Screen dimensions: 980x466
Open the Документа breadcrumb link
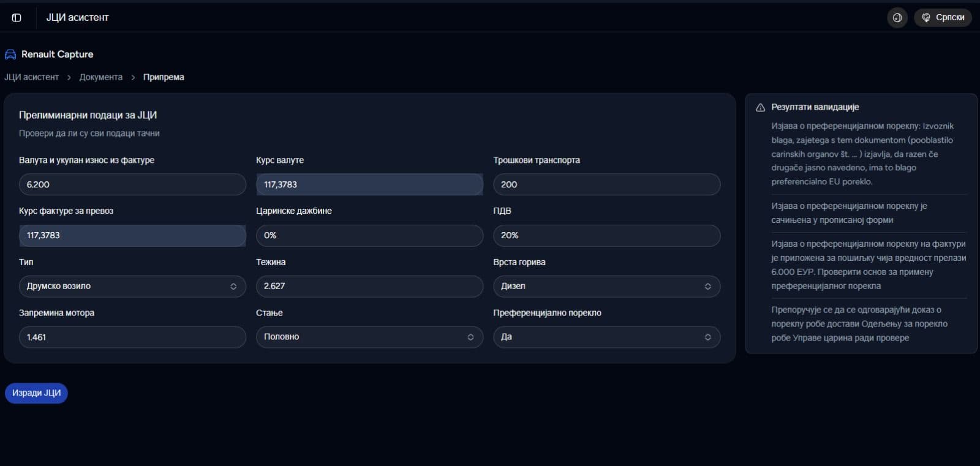100,77
